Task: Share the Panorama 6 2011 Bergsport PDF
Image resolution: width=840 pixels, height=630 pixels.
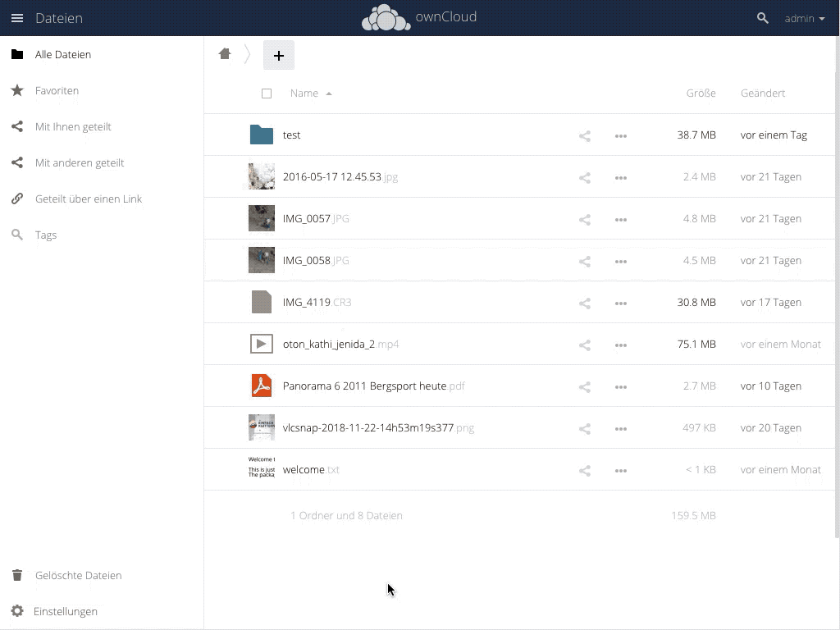Action: point(584,386)
